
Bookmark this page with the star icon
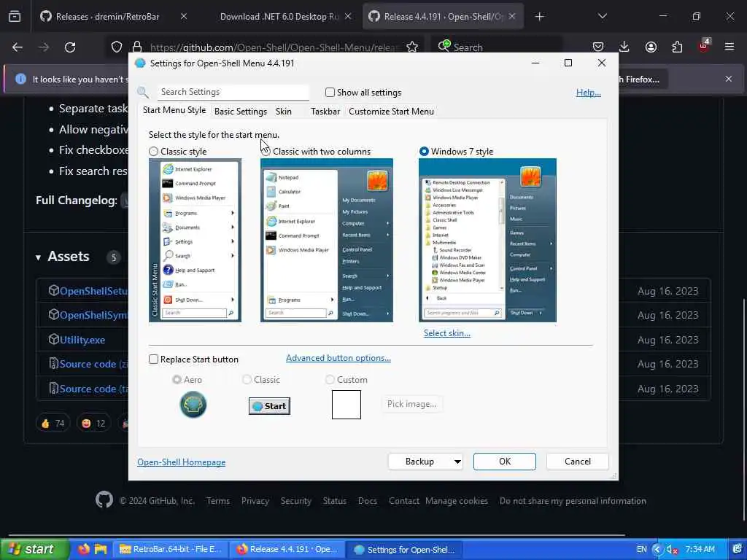[x=412, y=47]
